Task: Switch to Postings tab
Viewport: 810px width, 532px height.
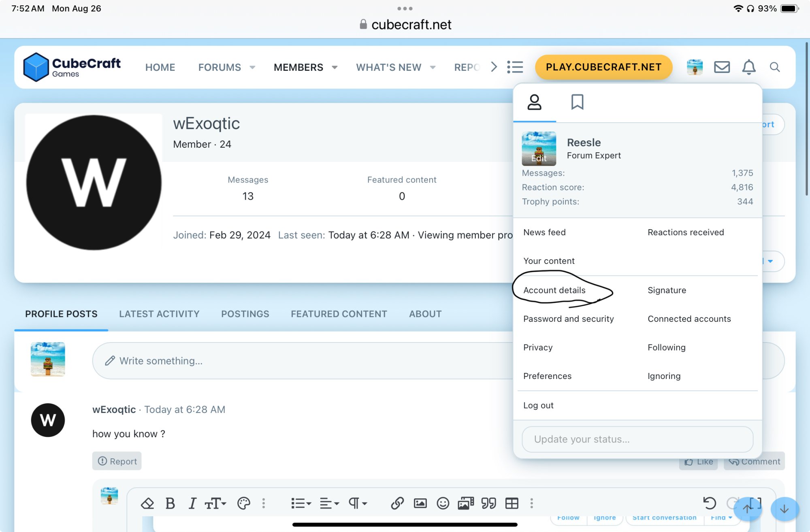Action: pyautogui.click(x=245, y=314)
